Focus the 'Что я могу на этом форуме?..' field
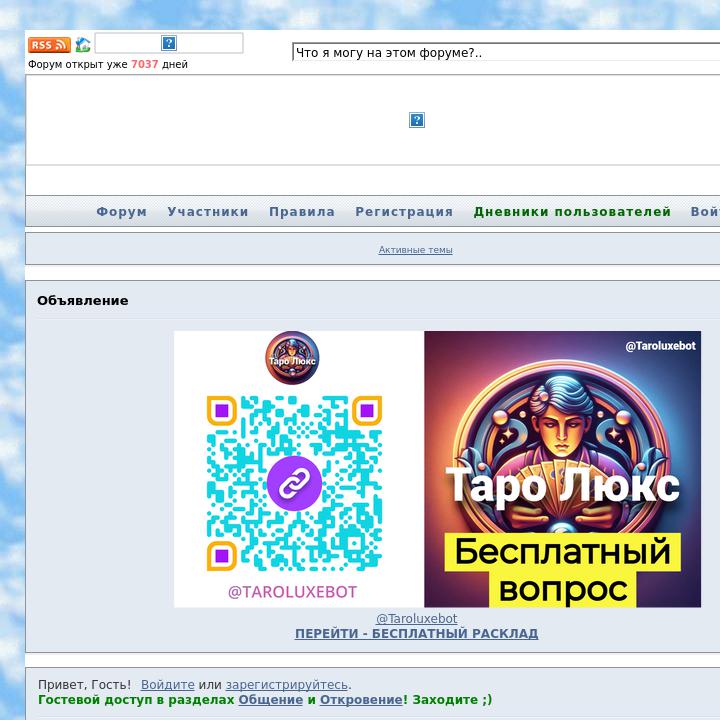Image resolution: width=720 pixels, height=720 pixels. point(506,52)
